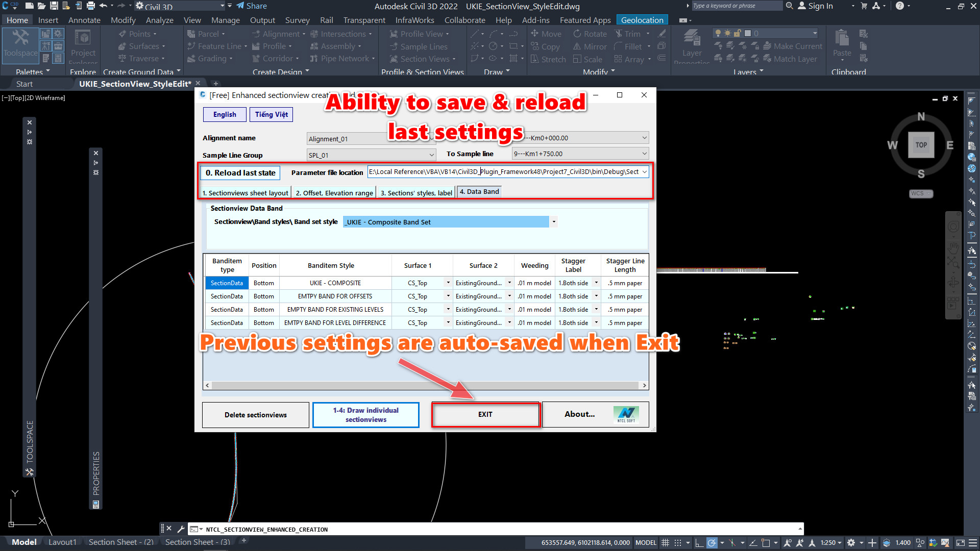The image size is (980, 551).
Task: Open the Band set style dropdown
Action: coord(554,222)
